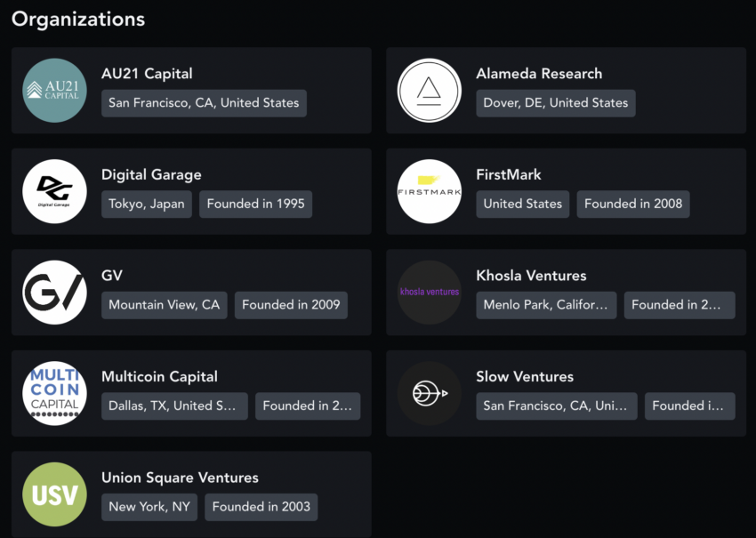
Task: Click the Organizations section heading
Action: (78, 19)
